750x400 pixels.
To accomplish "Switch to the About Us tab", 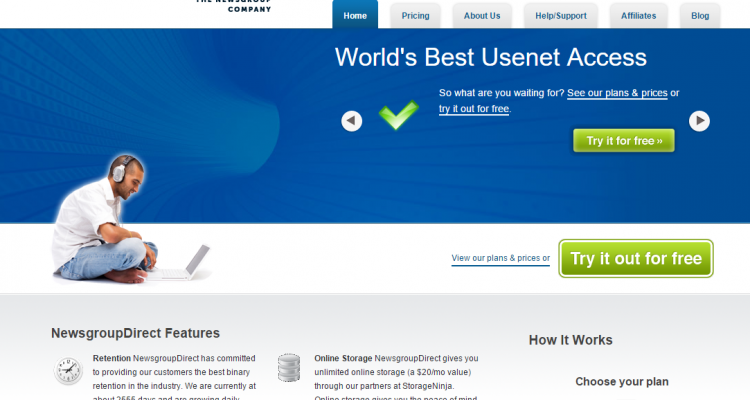I will pyautogui.click(x=482, y=16).
